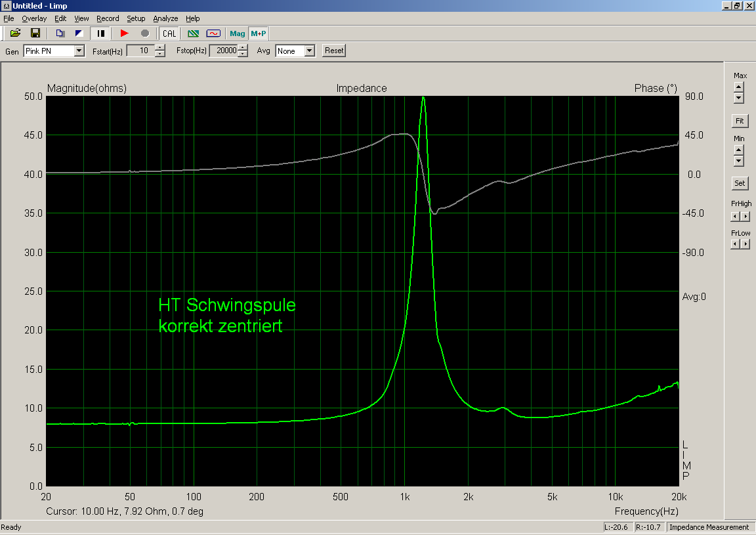The image size is (756, 535).
Task: Click the Fstart(Hz) value field
Action: (140, 51)
